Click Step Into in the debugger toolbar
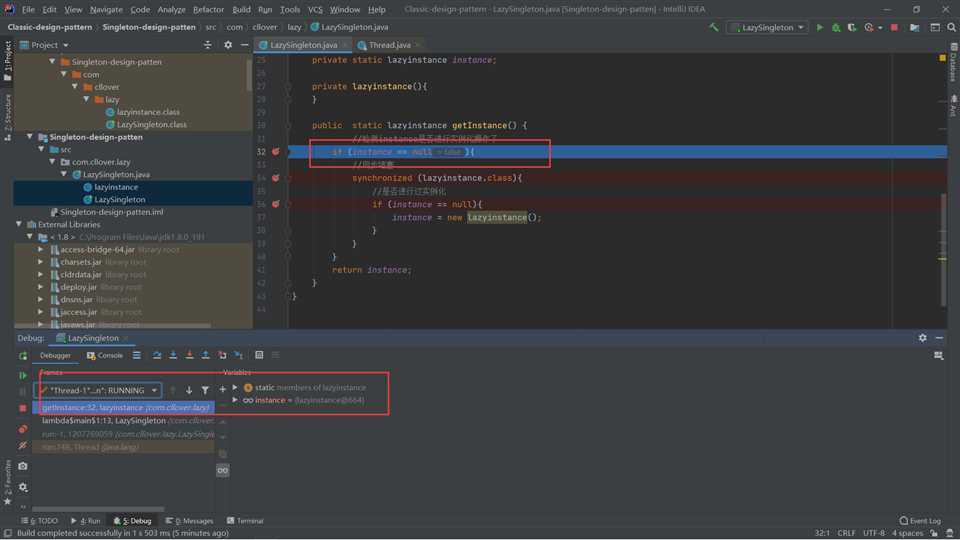This screenshot has width=960, height=540. click(173, 355)
